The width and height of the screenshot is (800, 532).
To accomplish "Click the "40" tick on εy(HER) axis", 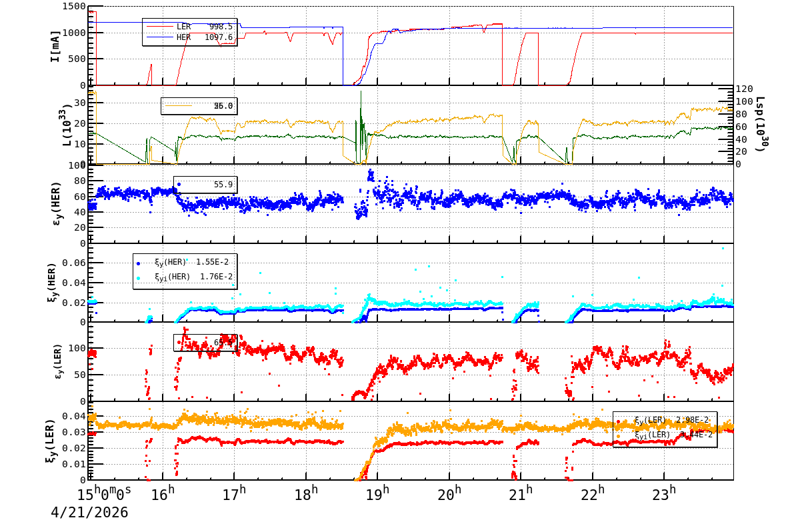I will [80, 212].
